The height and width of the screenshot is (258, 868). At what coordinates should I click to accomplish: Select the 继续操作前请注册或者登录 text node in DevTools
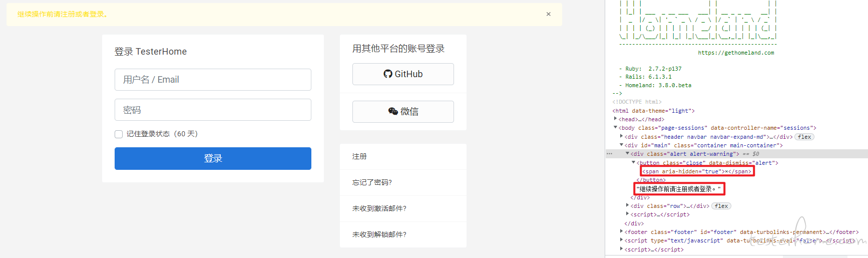tap(679, 189)
